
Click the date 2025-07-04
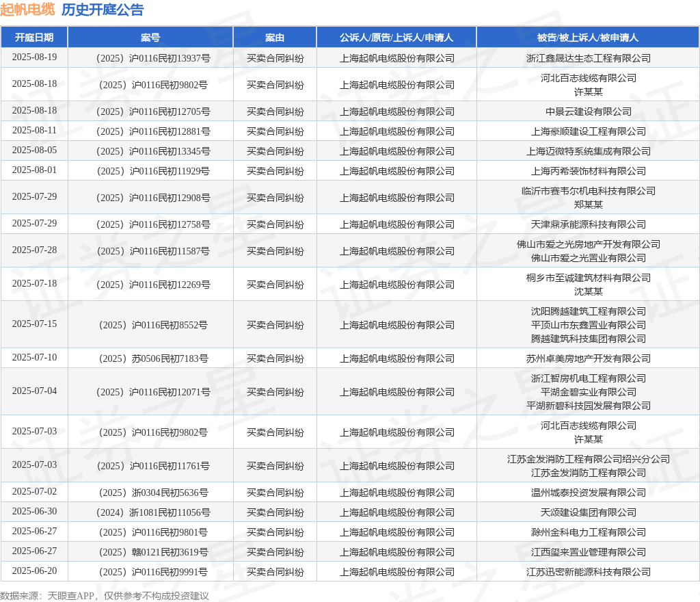coord(34,391)
